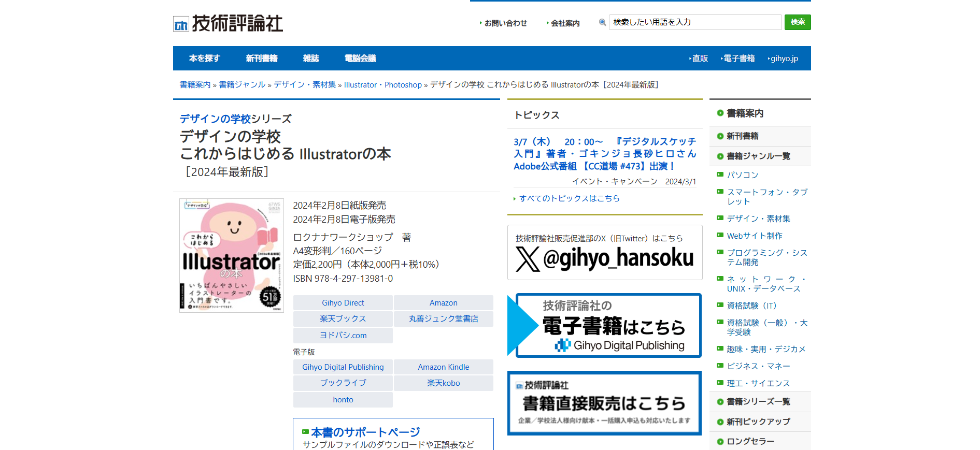Open the 電子書籍はこちら Gihyo Digital Publishing banner
980x450 pixels.
[605, 326]
